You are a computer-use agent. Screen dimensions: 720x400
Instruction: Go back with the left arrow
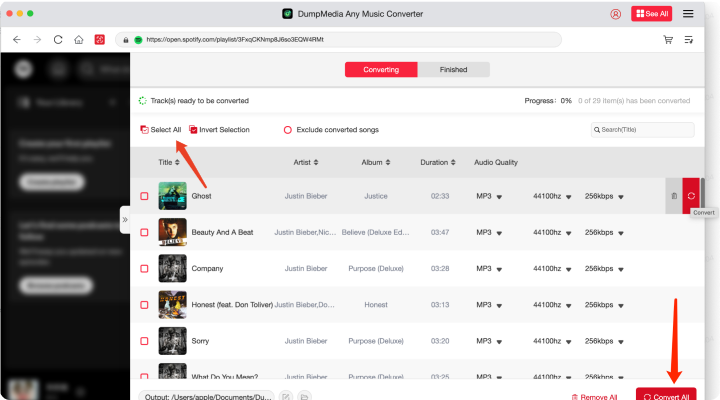(17, 39)
